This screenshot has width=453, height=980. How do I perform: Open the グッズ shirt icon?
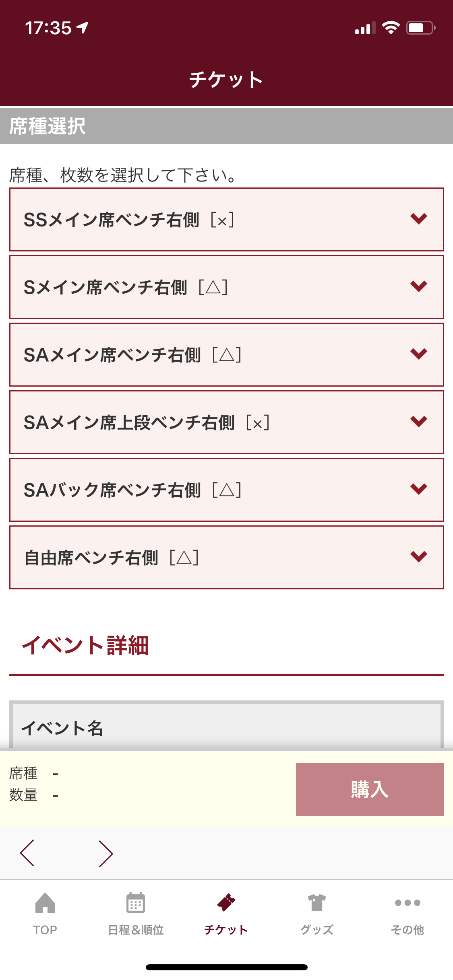tap(317, 903)
